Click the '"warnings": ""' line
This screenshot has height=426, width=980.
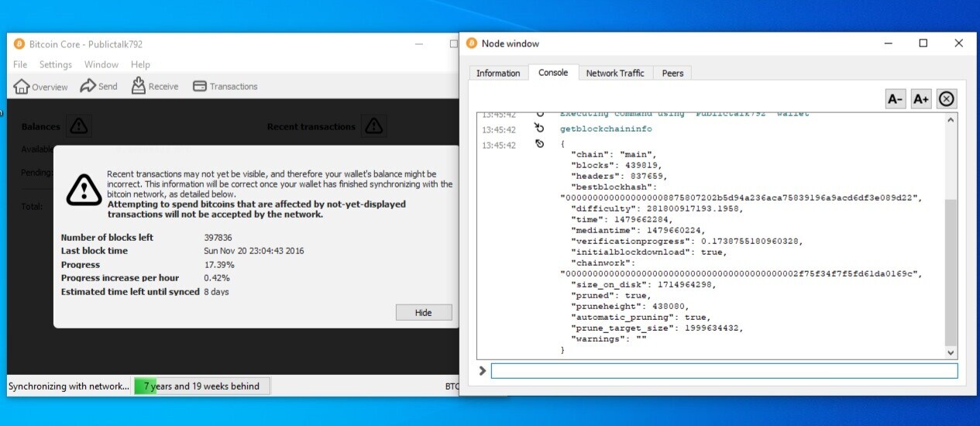(x=609, y=338)
